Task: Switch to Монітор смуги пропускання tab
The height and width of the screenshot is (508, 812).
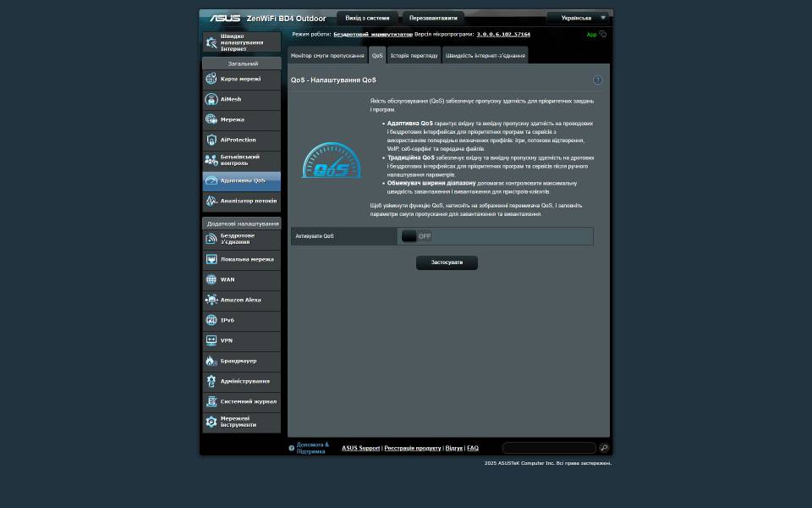Action: tap(327, 56)
